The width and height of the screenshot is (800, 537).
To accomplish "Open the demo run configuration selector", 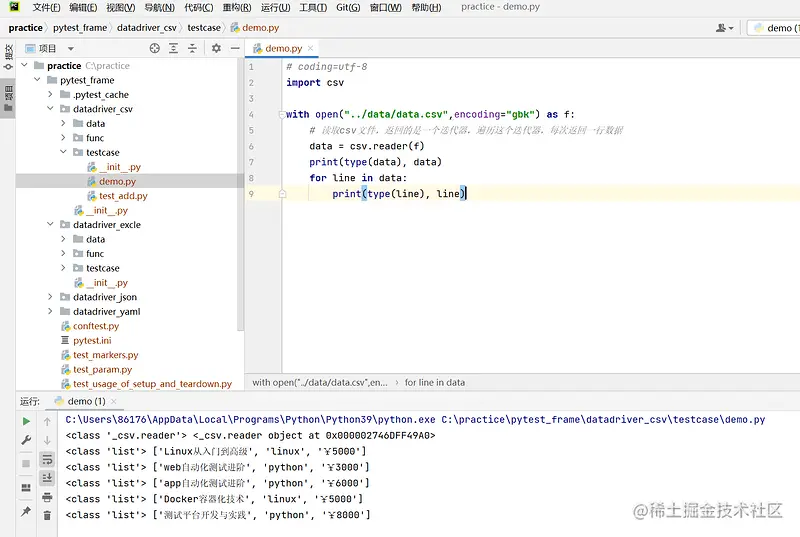I will (x=775, y=28).
